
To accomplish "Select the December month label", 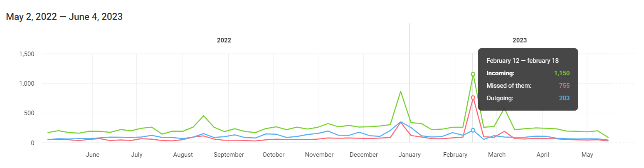I will tap(364, 155).
